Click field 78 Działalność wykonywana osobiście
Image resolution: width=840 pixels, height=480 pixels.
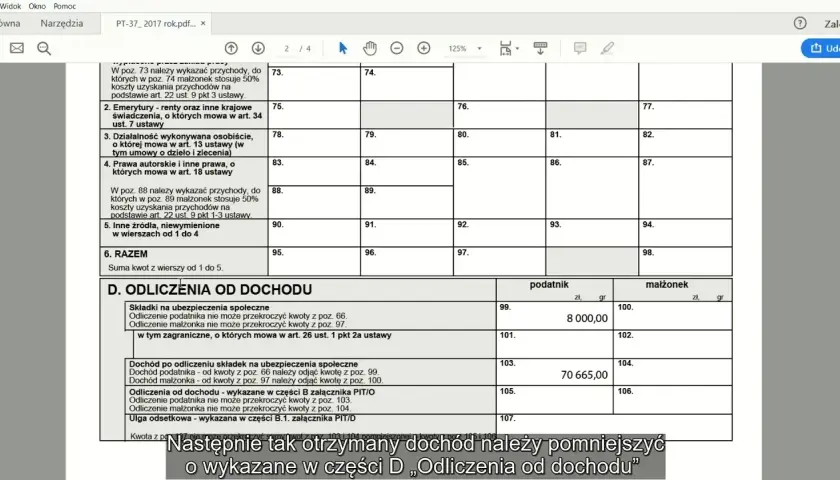[314, 142]
